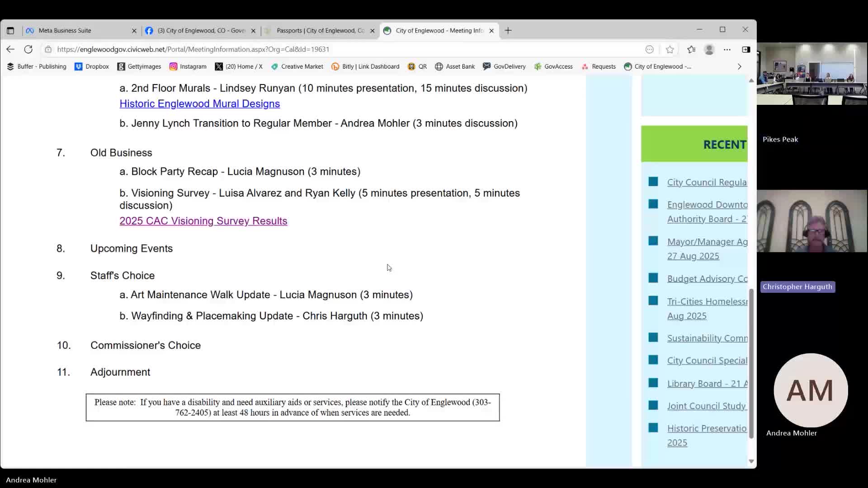Open the browser favorites list icon
Image resolution: width=868 pixels, height=488 pixels.
(x=691, y=49)
